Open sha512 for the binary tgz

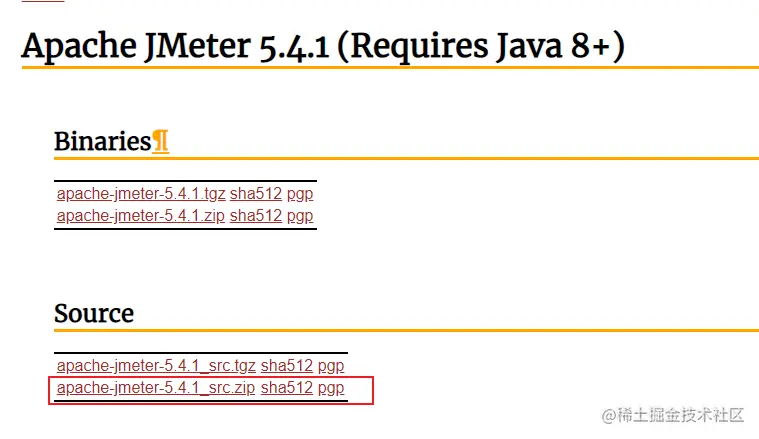pyautogui.click(x=256, y=194)
